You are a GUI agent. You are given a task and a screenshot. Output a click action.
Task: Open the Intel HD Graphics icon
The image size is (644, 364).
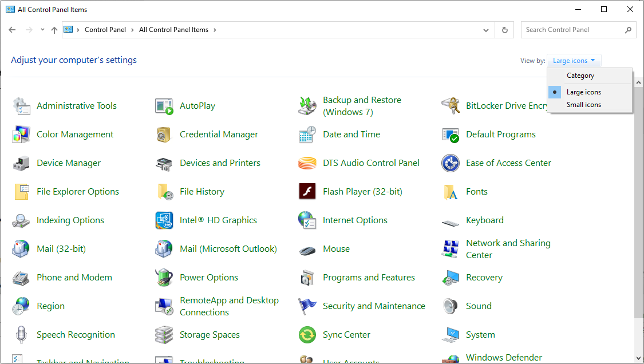click(x=164, y=220)
